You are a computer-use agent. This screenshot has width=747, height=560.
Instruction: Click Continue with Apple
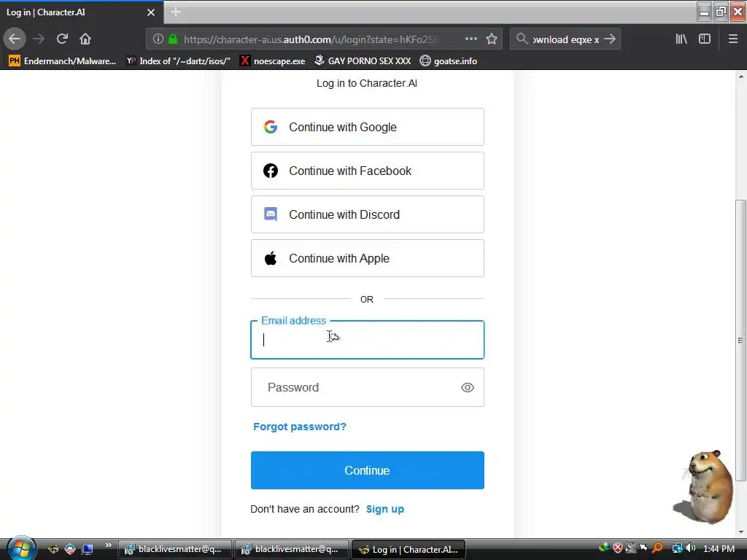pos(368,259)
